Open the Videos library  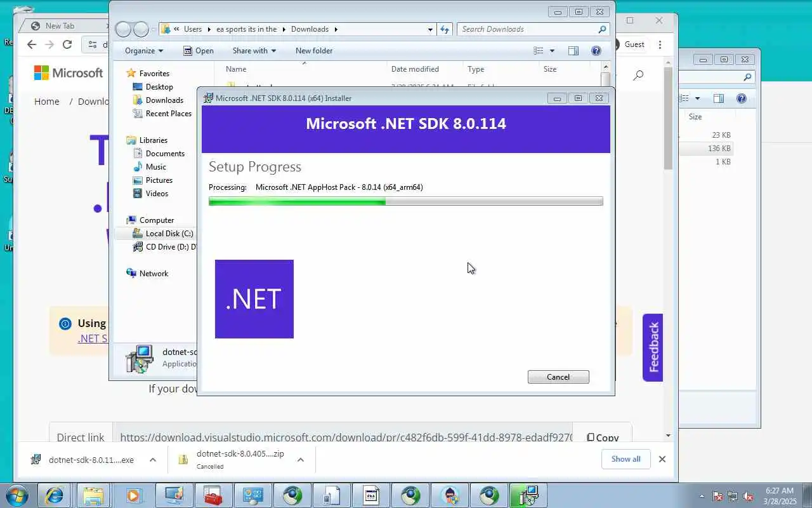point(157,194)
